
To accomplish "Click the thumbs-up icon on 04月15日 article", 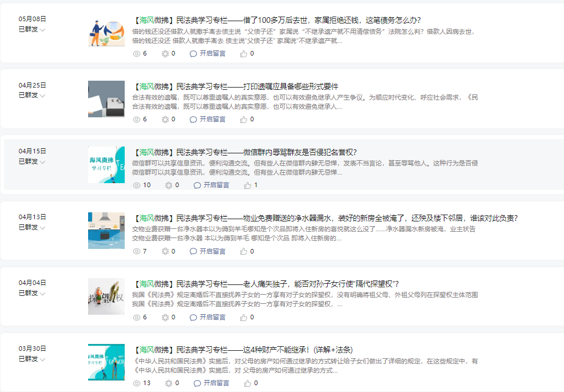I will click(x=248, y=185).
